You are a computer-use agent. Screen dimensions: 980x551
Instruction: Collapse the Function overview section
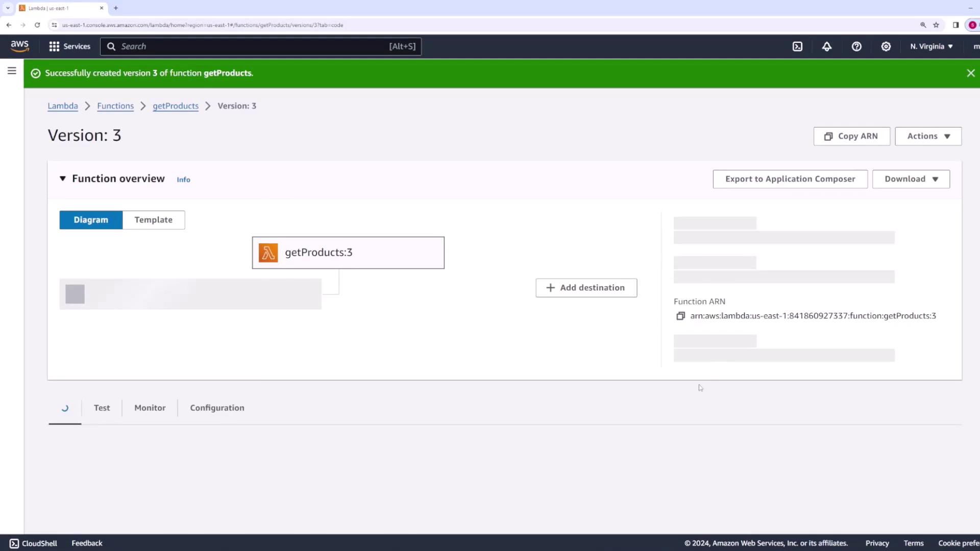click(x=63, y=179)
